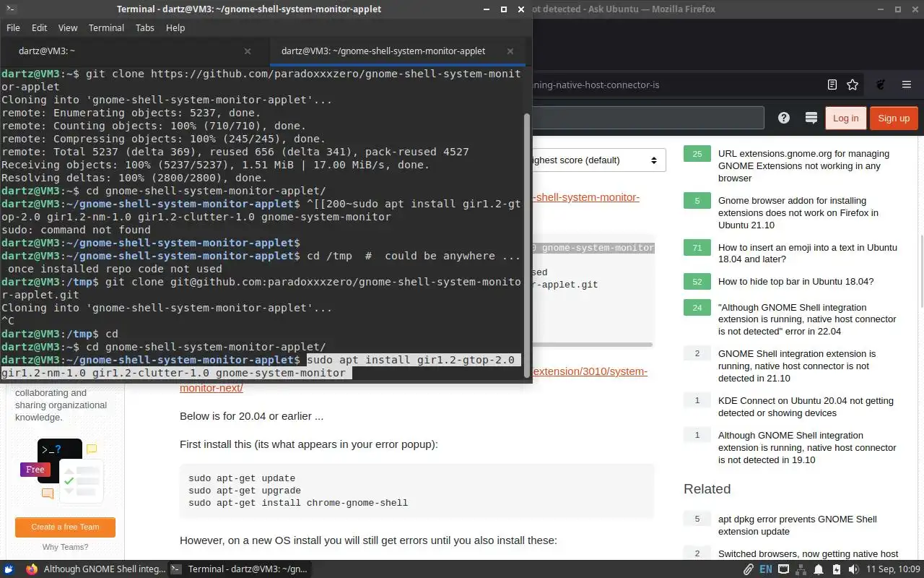Open Tabs menu in Terminal

pos(145,27)
